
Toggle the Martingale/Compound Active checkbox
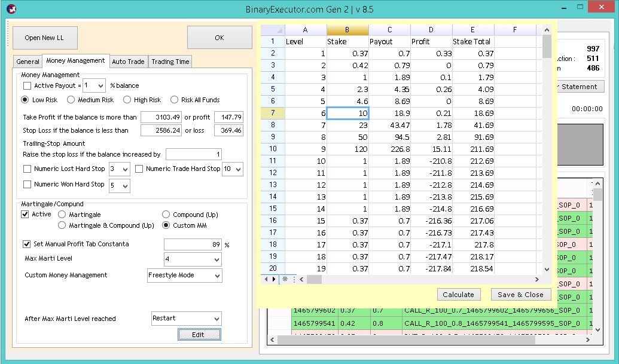25,214
